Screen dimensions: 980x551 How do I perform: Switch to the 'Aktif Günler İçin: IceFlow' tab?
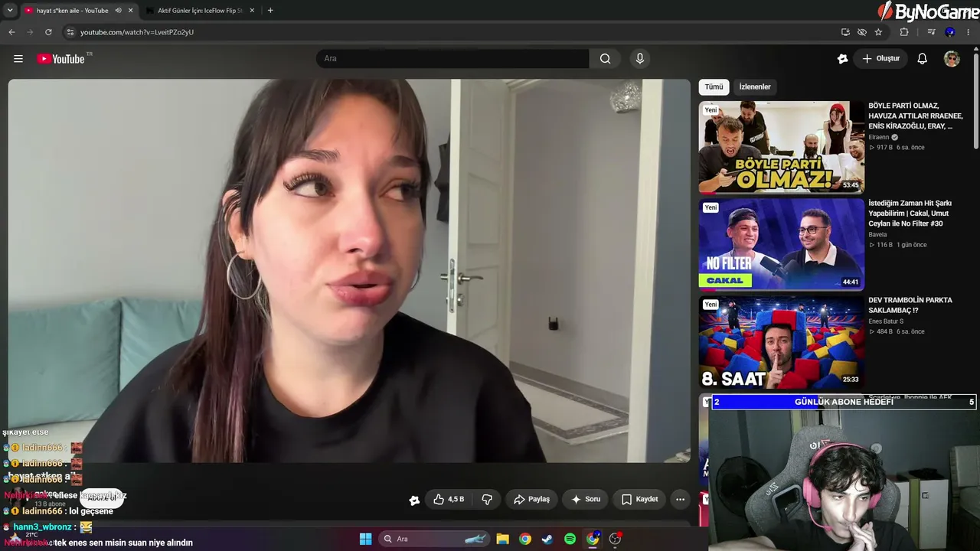coord(199,11)
